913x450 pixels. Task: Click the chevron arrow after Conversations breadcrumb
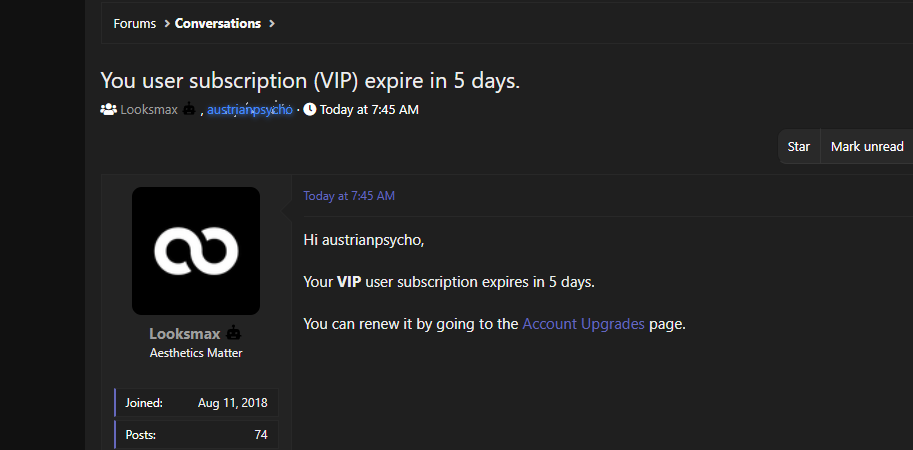click(x=272, y=23)
